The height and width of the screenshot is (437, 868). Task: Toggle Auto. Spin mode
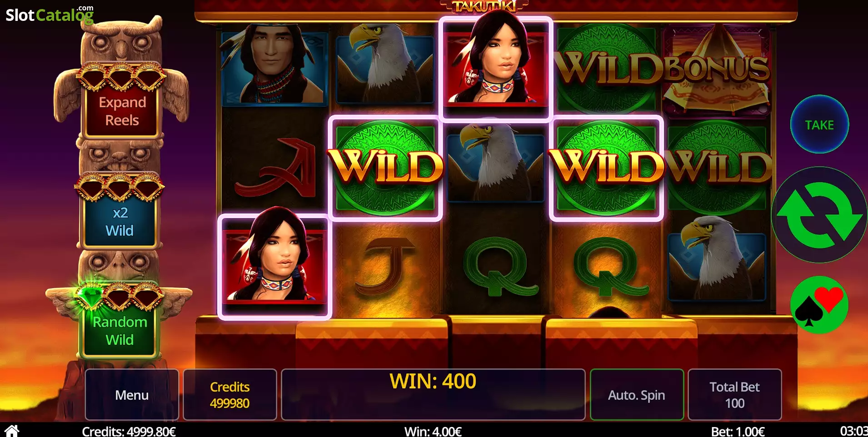pyautogui.click(x=637, y=395)
